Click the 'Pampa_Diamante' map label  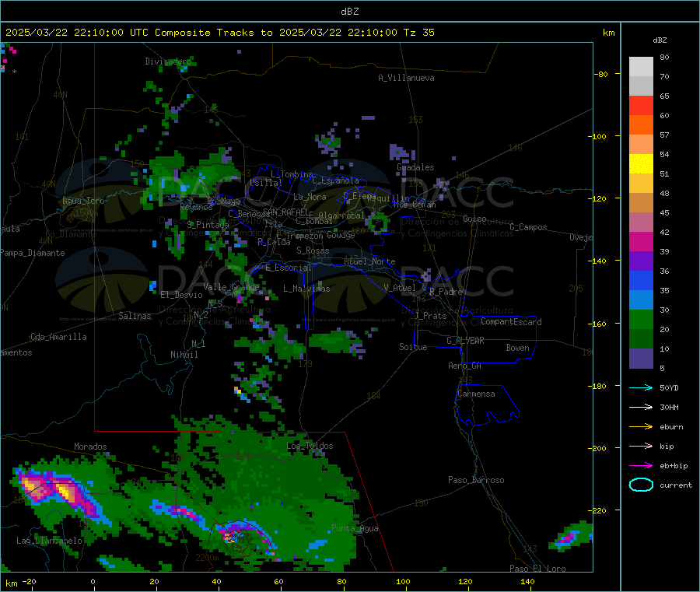(x=33, y=253)
